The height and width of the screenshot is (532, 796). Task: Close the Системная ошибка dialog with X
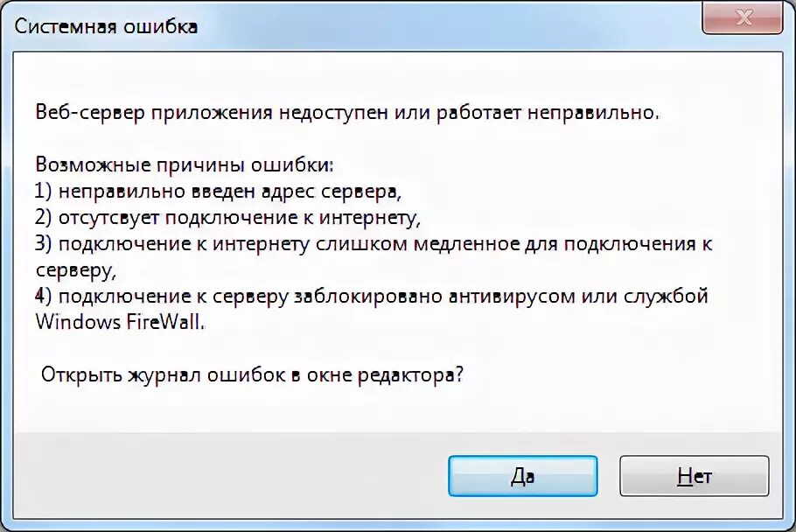pos(743,17)
